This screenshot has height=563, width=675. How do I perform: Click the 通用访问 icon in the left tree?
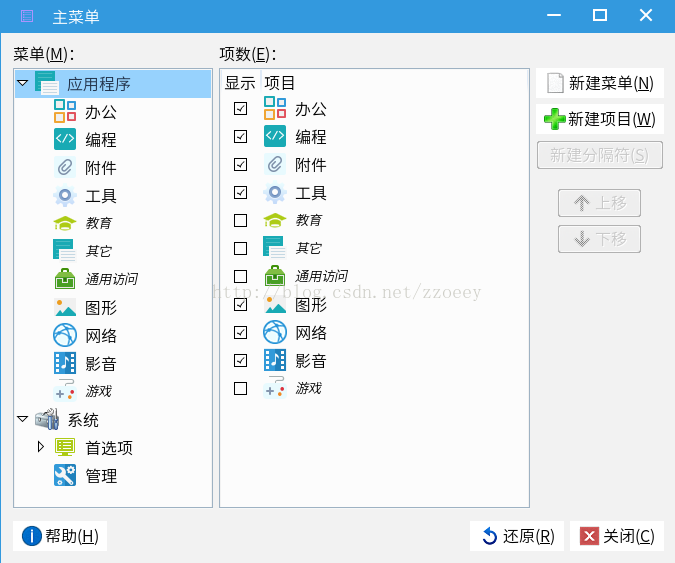coord(65,278)
